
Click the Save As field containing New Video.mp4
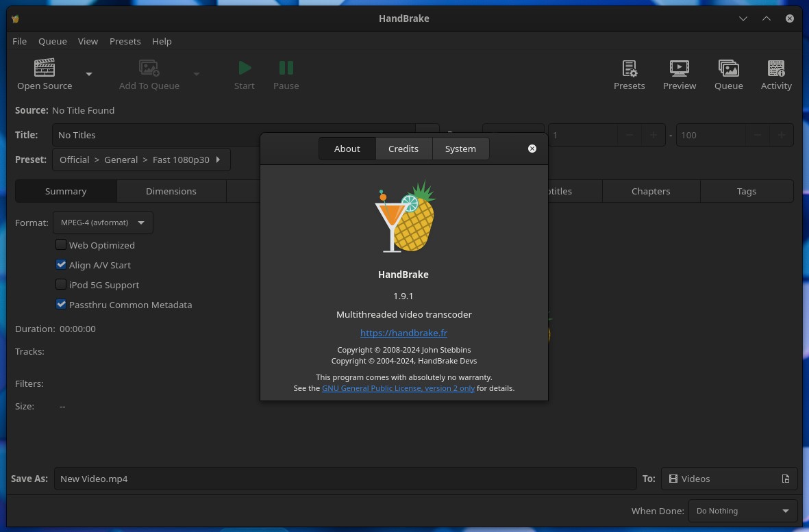(x=345, y=479)
